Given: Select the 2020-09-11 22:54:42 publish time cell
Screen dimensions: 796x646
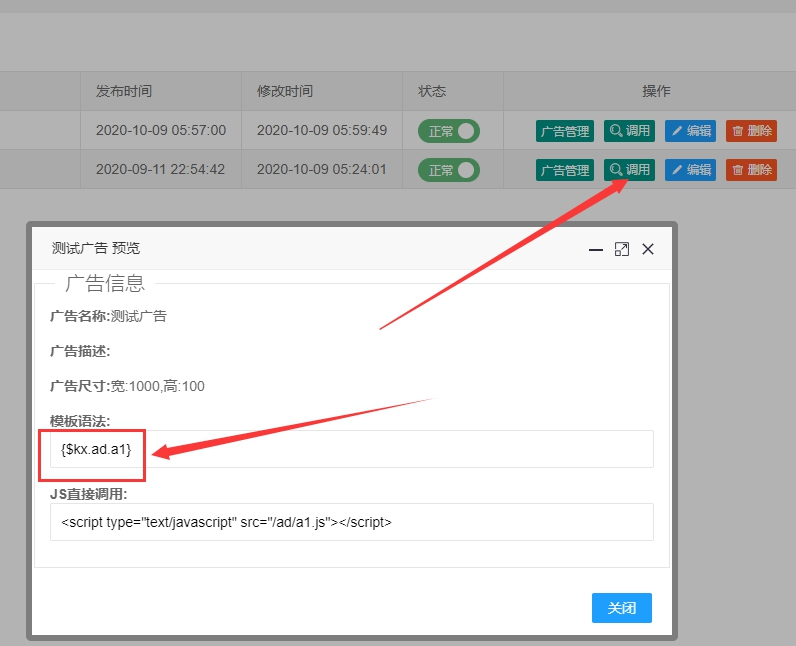Looking at the screenshot, I should coord(160,169).
